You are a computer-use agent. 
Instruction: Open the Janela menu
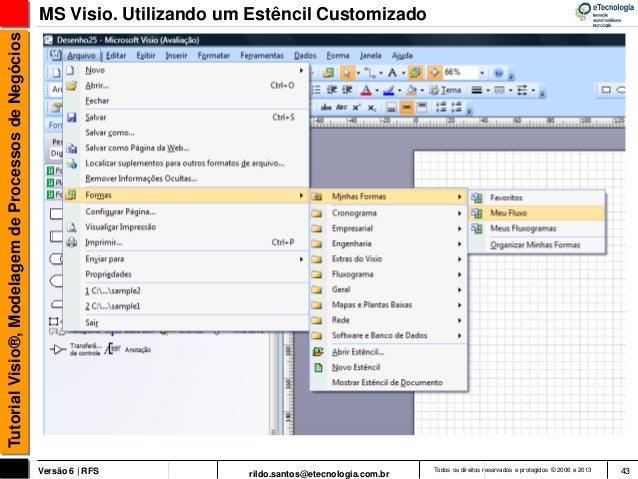[x=370, y=56]
